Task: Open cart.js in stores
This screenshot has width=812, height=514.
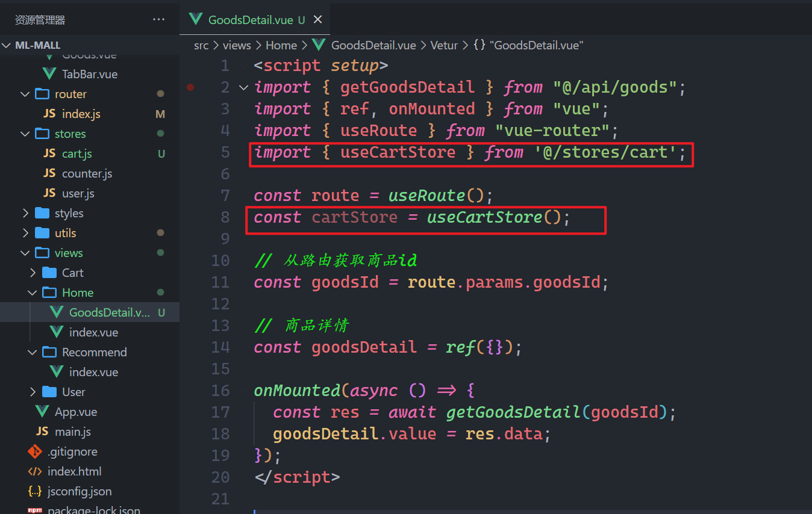Action: [77, 153]
